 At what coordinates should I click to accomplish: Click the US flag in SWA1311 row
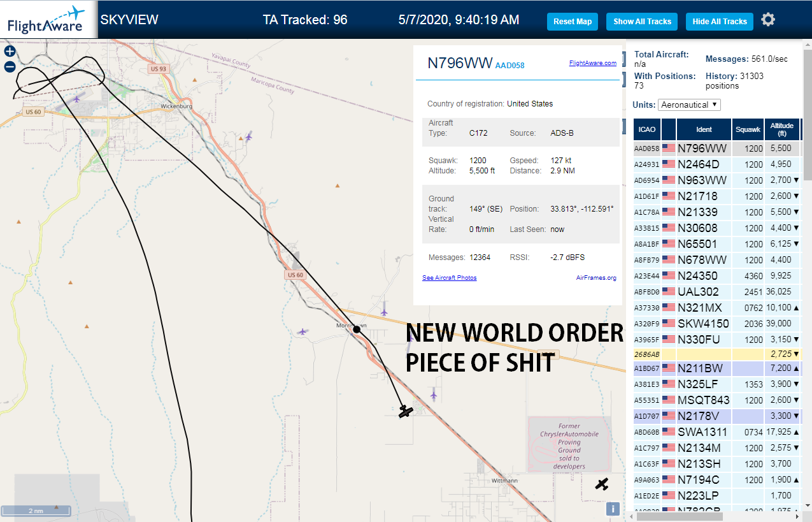pos(669,432)
